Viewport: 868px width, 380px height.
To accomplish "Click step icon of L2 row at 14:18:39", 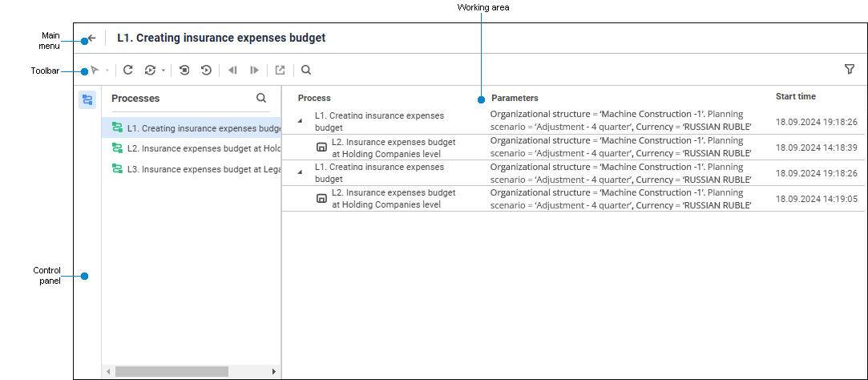I will tap(321, 148).
